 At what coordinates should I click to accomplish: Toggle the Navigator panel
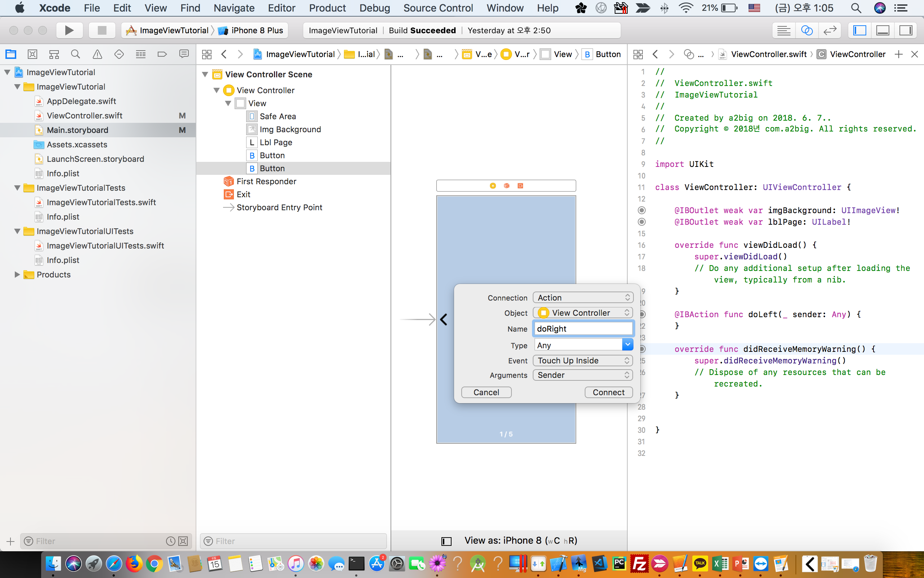859,30
